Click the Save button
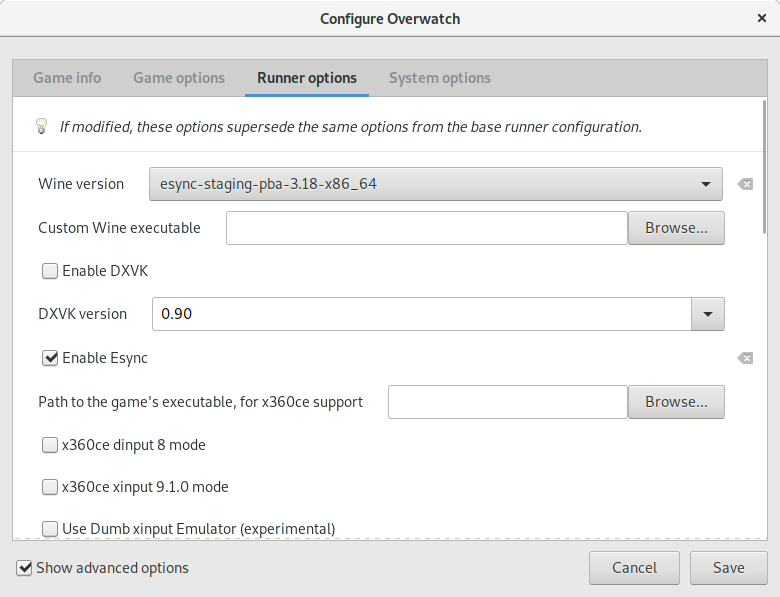The image size is (780, 597). [x=728, y=568]
